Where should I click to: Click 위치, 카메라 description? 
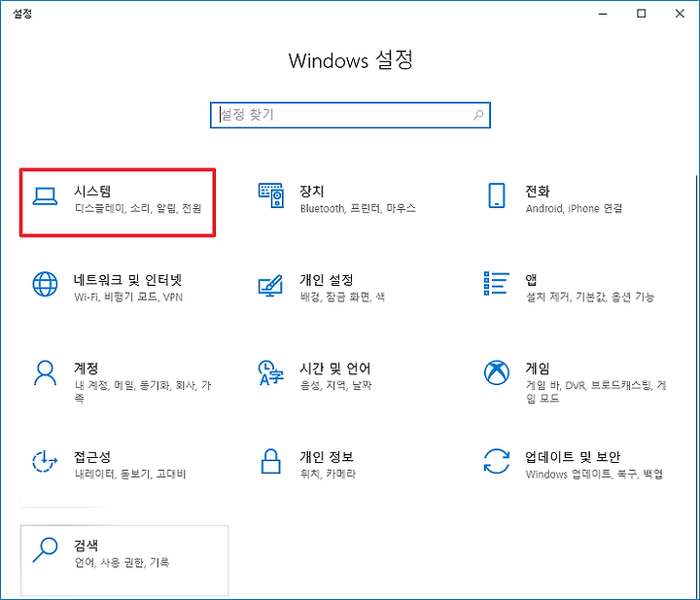[329, 474]
